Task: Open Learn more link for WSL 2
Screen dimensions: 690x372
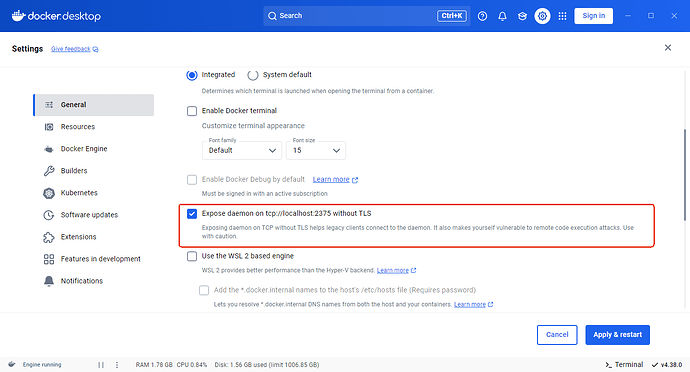Action: click(393, 270)
